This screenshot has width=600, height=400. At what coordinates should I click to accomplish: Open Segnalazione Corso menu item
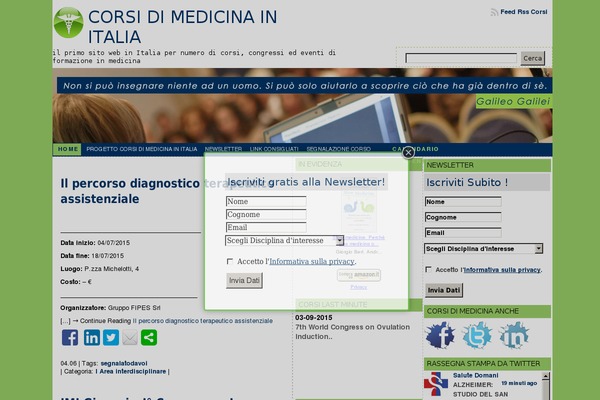[338, 149]
